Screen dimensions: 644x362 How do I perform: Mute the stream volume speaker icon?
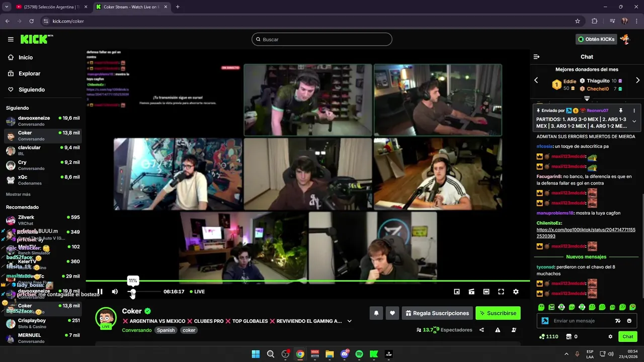point(115,292)
